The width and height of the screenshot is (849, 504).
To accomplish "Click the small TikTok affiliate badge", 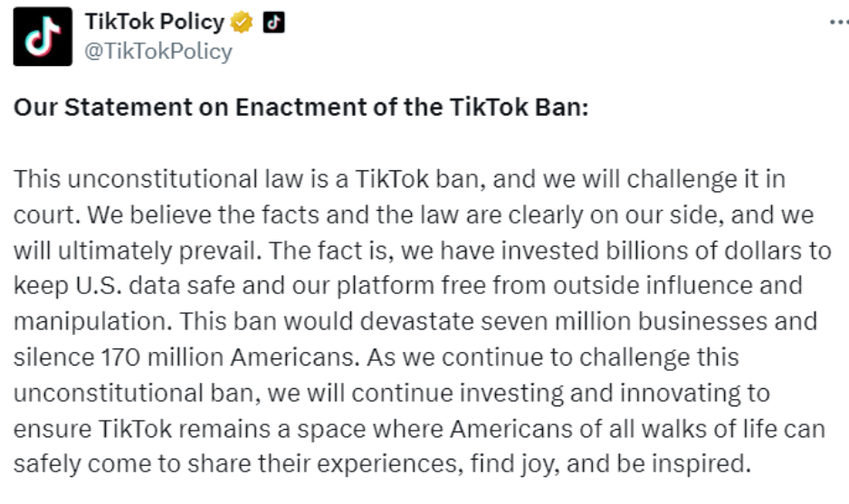I will pos(273,23).
